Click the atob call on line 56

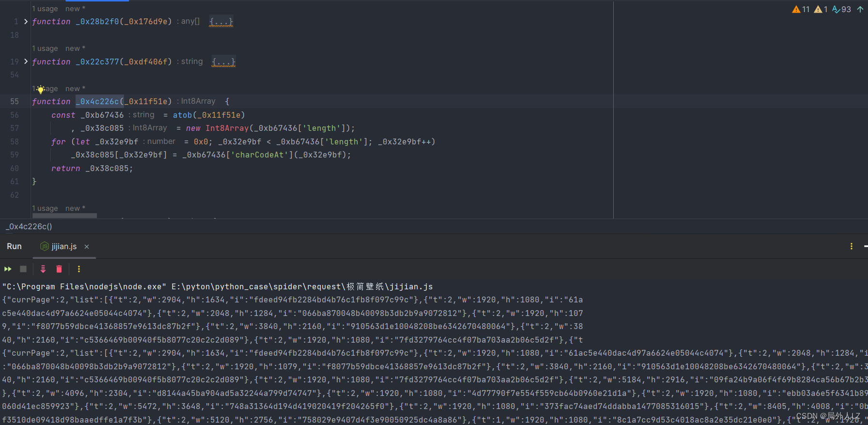pos(182,115)
